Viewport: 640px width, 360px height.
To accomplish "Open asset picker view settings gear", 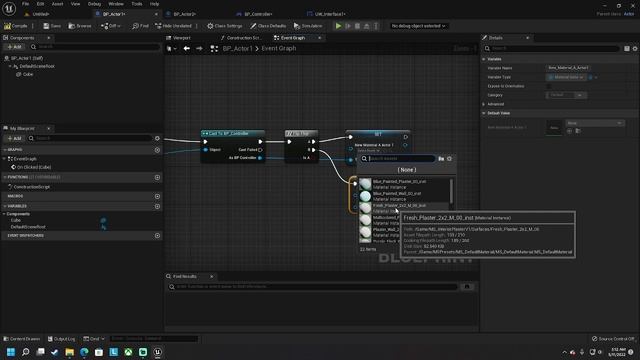I will (x=449, y=158).
